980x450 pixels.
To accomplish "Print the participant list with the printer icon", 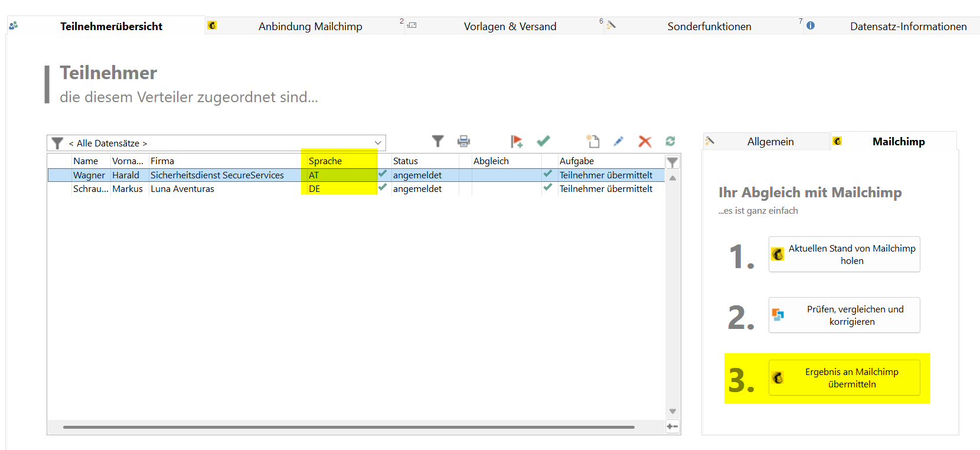I will coord(464,141).
